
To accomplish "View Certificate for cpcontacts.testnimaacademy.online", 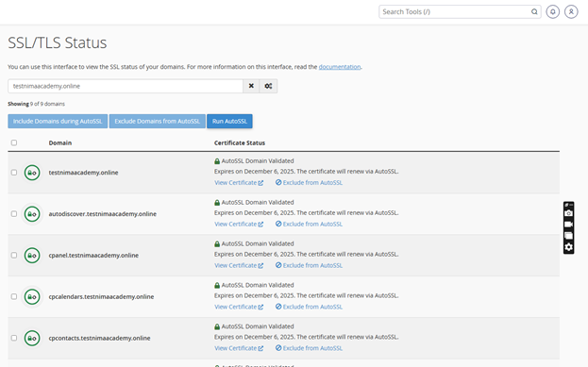I will [239, 348].
